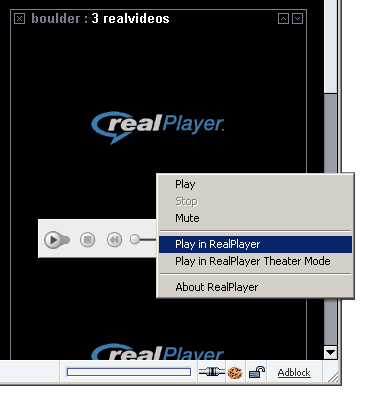The width and height of the screenshot is (365, 406).
Task: Click the down arrow in the boulder panel header
Action: click(297, 19)
